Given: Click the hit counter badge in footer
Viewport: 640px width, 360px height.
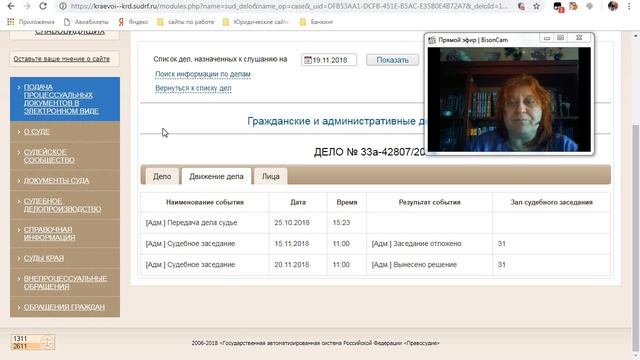Looking at the screenshot, I should pos(33,342).
